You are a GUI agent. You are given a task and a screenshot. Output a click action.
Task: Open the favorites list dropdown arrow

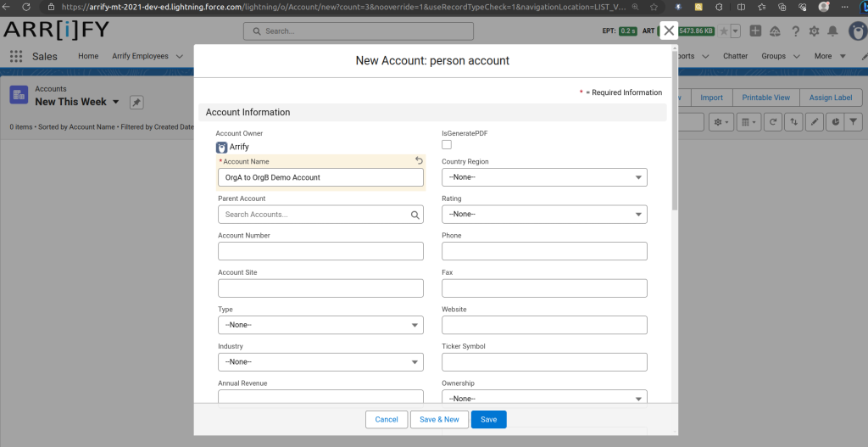[736, 31]
